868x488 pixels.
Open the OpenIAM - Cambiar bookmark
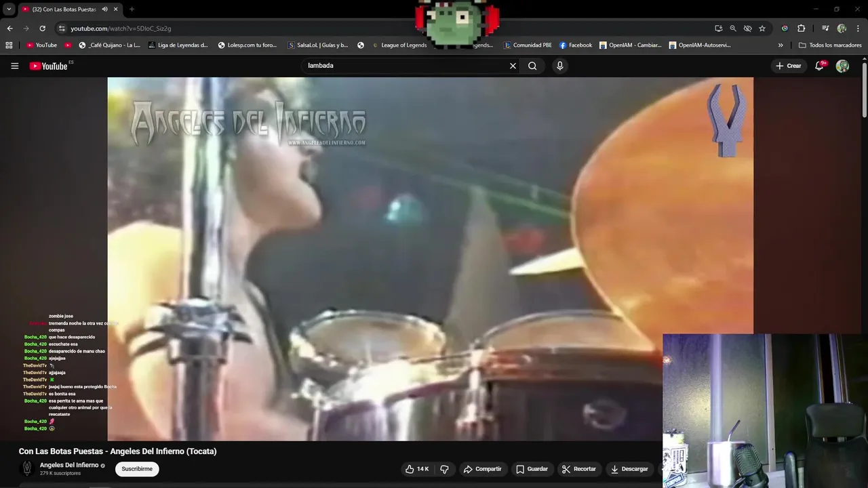pos(630,45)
